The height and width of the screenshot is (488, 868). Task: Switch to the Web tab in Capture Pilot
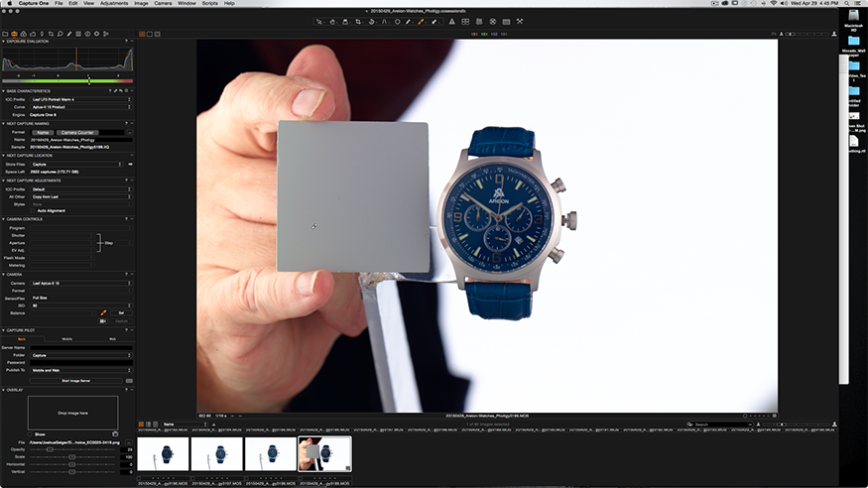[x=112, y=338]
